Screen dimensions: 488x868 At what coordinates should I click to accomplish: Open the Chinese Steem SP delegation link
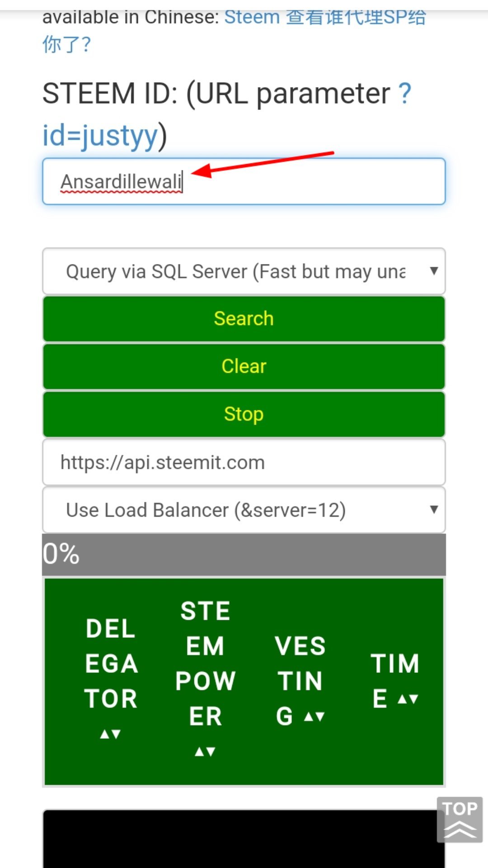[x=234, y=31]
